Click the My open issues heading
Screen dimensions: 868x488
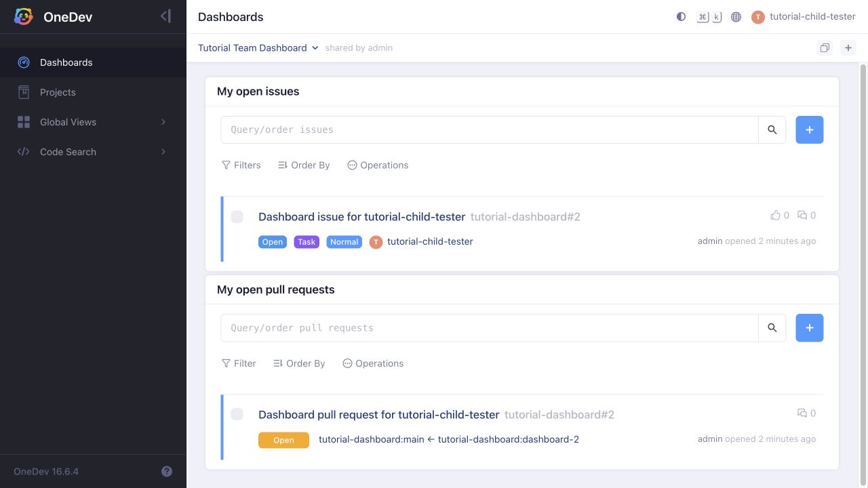point(258,91)
